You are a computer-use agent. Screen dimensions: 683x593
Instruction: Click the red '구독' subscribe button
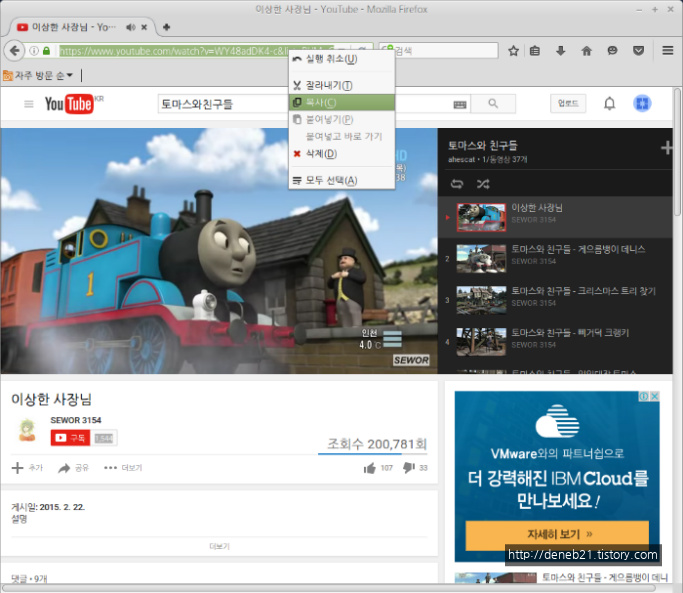pos(70,438)
